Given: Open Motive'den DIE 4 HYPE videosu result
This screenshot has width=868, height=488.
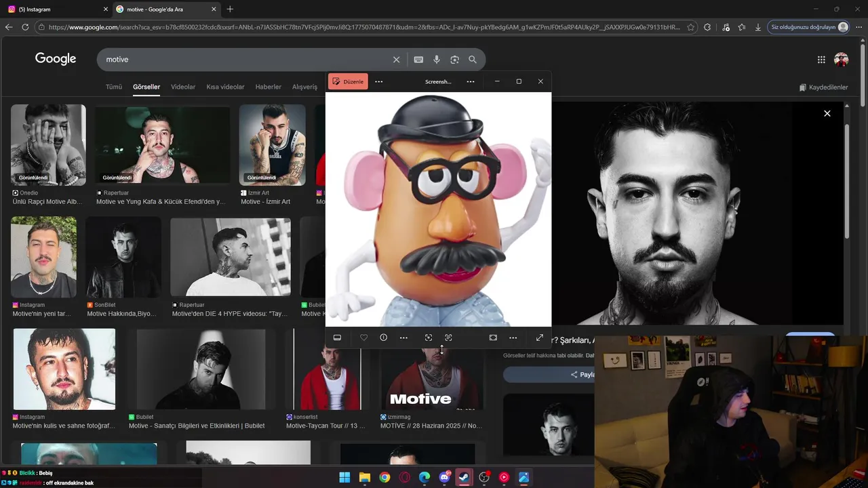Looking at the screenshot, I should (x=230, y=257).
